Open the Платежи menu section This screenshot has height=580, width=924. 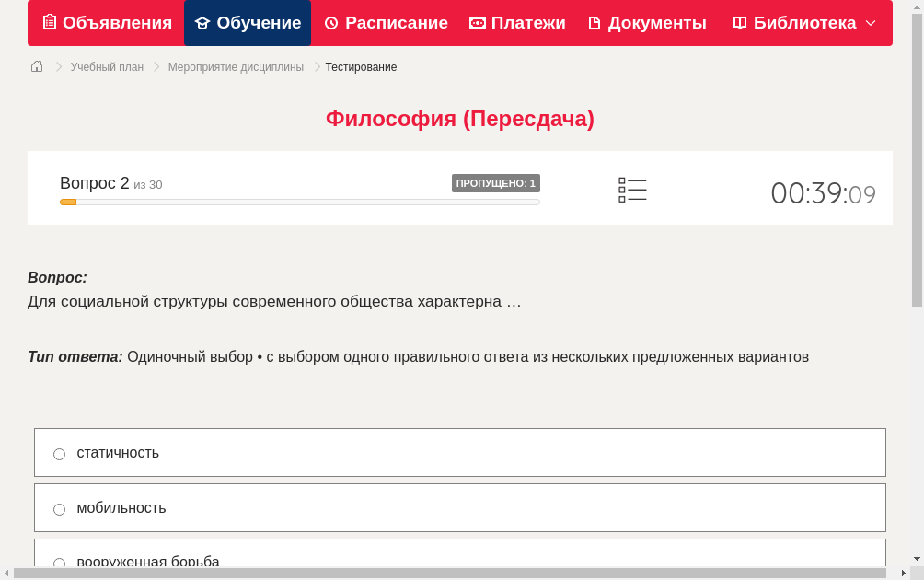coord(517,22)
